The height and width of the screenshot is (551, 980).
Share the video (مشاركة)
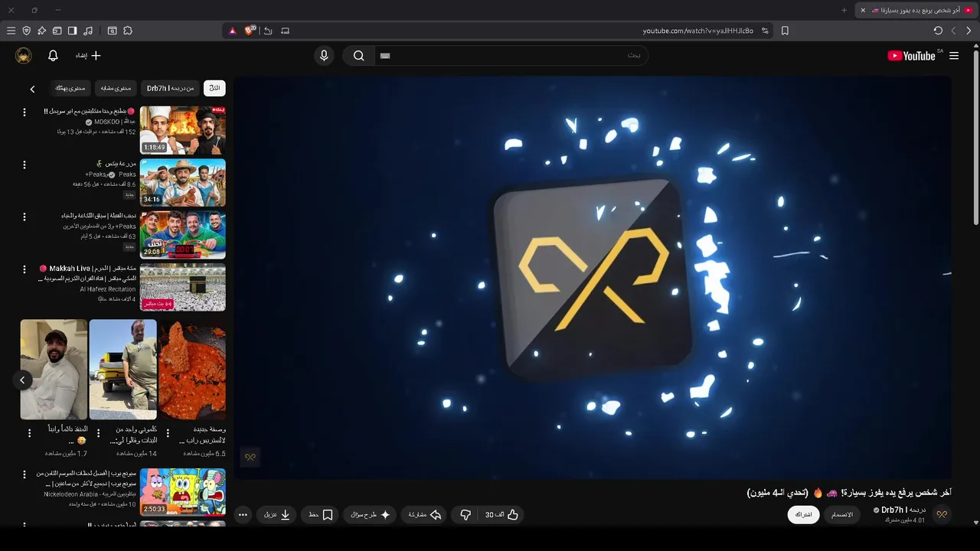425,515
